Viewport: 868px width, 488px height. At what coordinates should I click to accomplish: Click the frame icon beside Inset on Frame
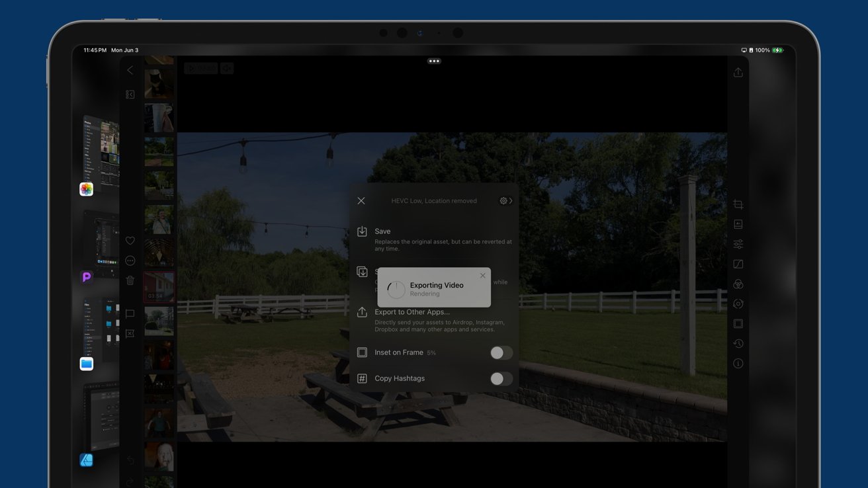[x=362, y=353]
